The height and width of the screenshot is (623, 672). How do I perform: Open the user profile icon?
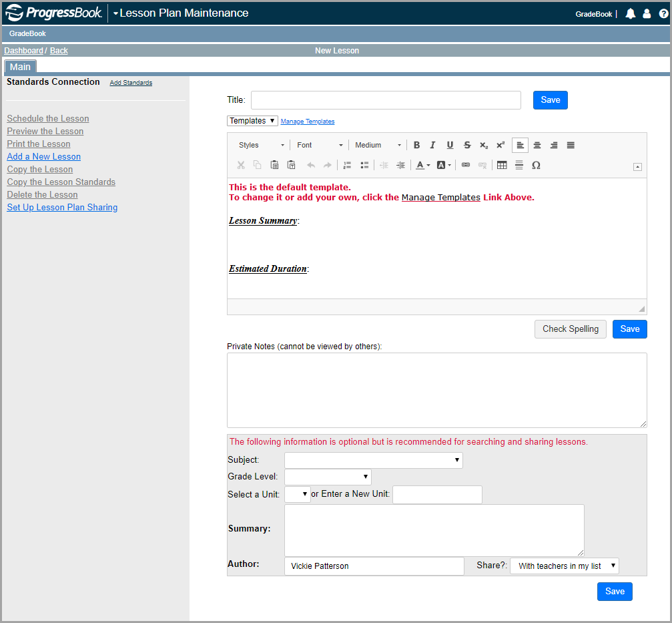tap(647, 14)
